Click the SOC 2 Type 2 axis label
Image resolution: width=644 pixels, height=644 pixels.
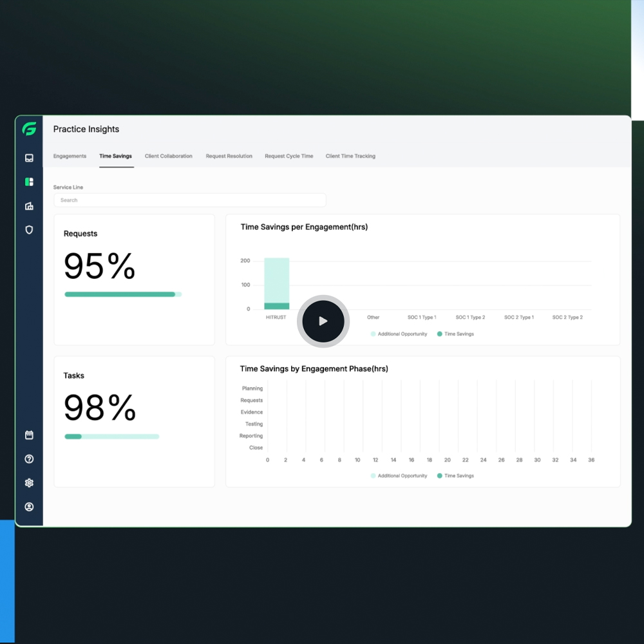tap(567, 317)
